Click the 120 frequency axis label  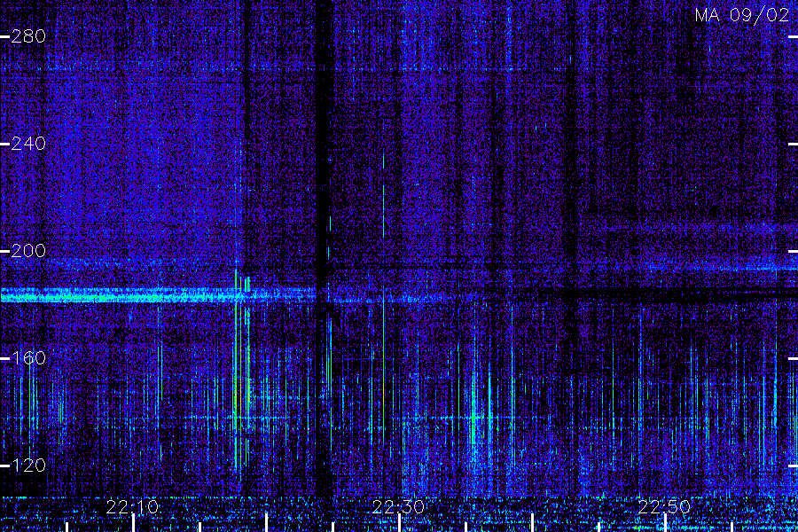coord(28,465)
